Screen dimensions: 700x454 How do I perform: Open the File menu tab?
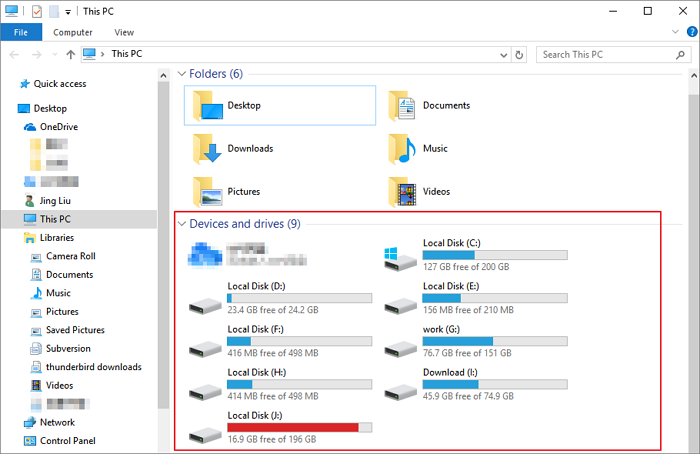[20, 32]
